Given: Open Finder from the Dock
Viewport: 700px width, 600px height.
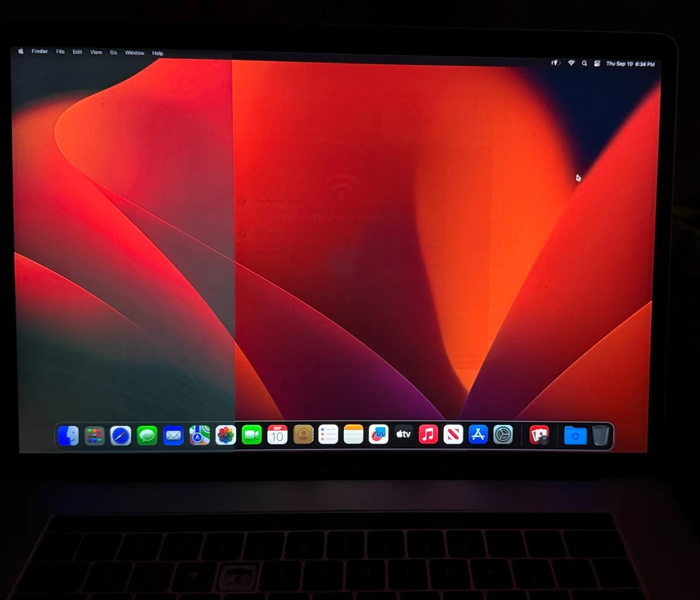Looking at the screenshot, I should 68,435.
